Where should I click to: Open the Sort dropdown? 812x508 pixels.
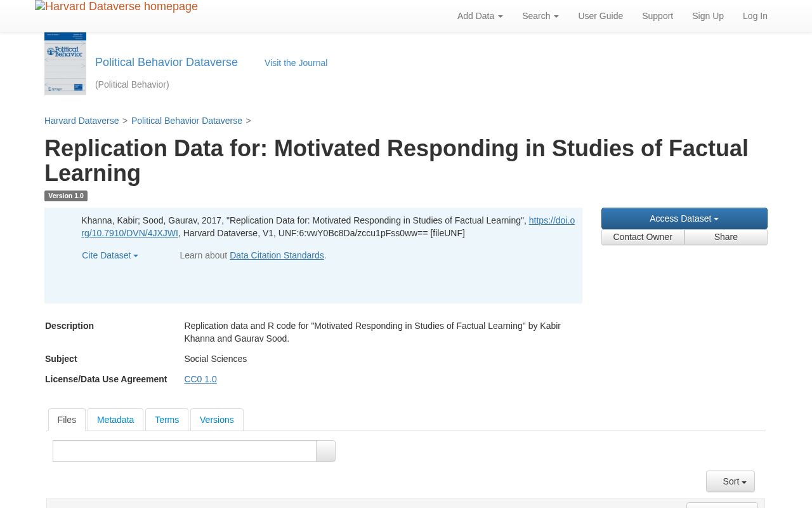730,481
